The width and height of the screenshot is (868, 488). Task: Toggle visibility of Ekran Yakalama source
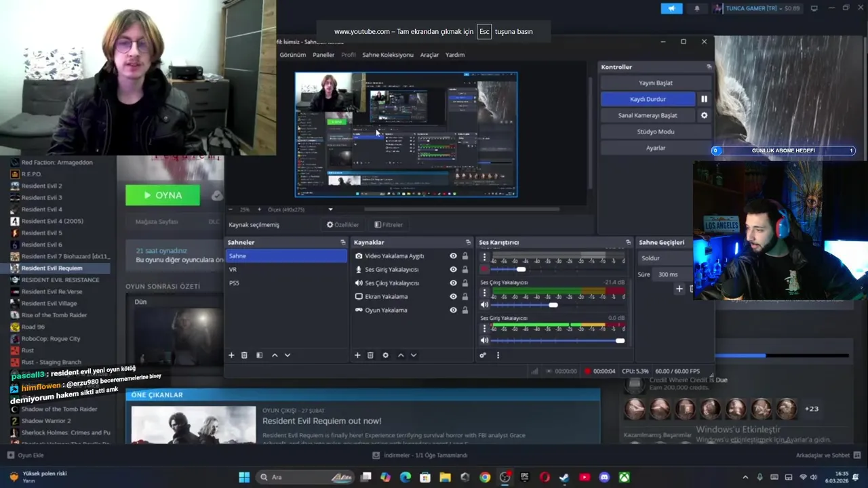point(453,297)
